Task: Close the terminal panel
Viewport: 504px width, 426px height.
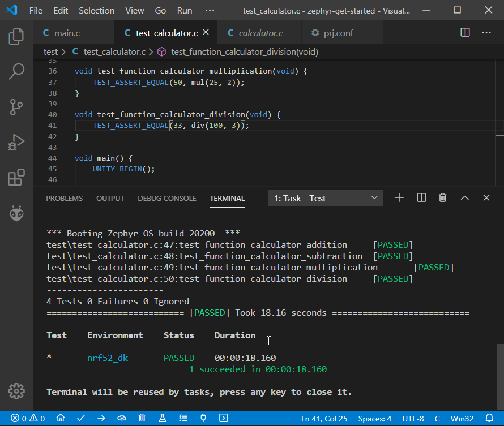Action: pyautogui.click(x=486, y=198)
